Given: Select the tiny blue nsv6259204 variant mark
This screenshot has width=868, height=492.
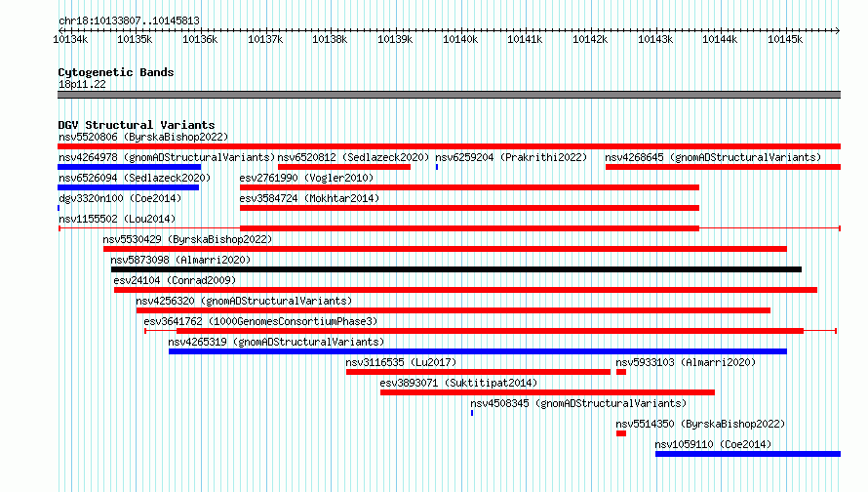Looking at the screenshot, I should [x=437, y=167].
